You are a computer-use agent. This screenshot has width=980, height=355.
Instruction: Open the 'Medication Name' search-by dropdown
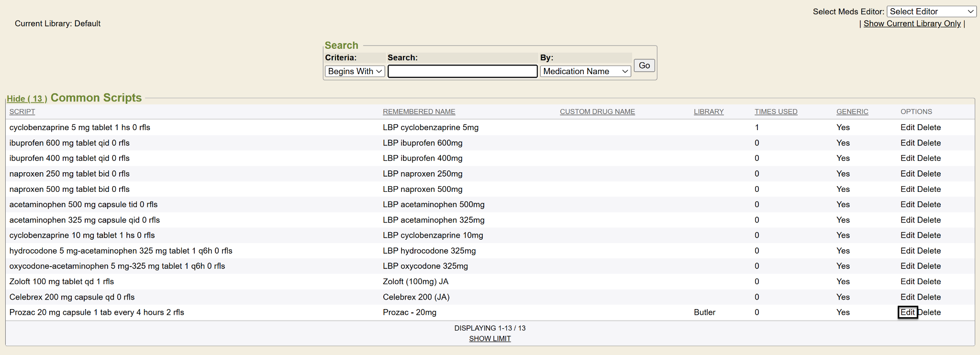tap(585, 71)
